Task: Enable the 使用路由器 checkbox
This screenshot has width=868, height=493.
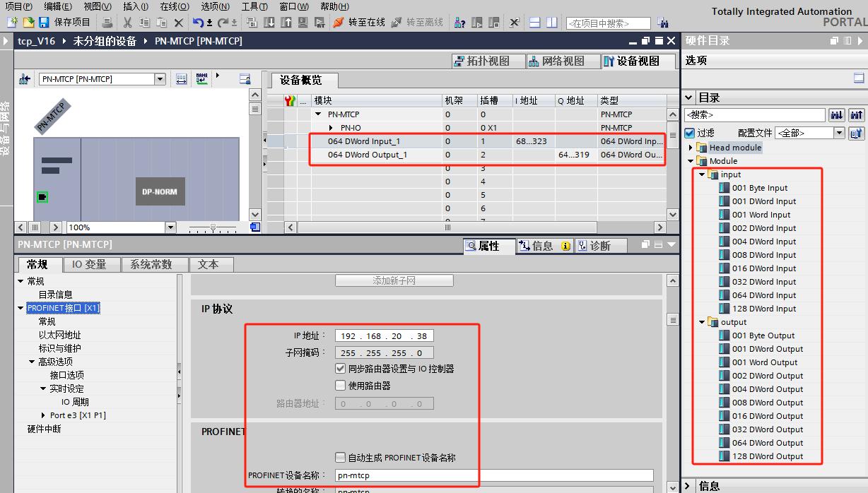Action: click(x=341, y=386)
